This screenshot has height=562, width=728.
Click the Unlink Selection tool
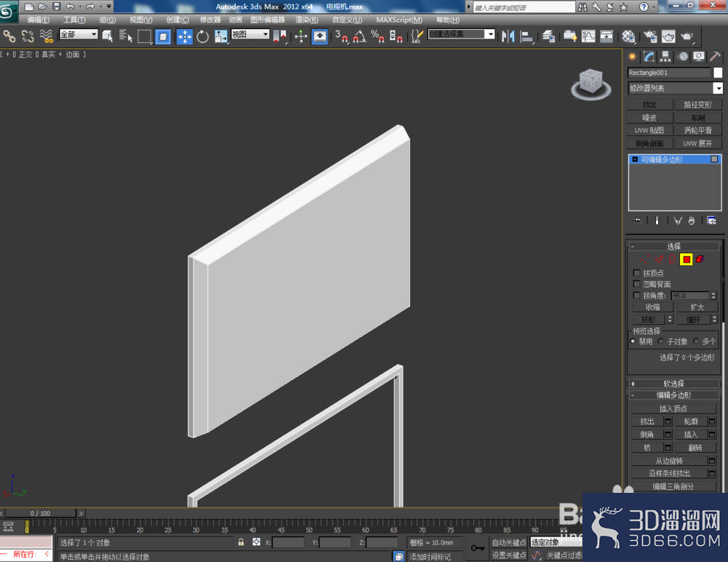pyautogui.click(x=28, y=36)
